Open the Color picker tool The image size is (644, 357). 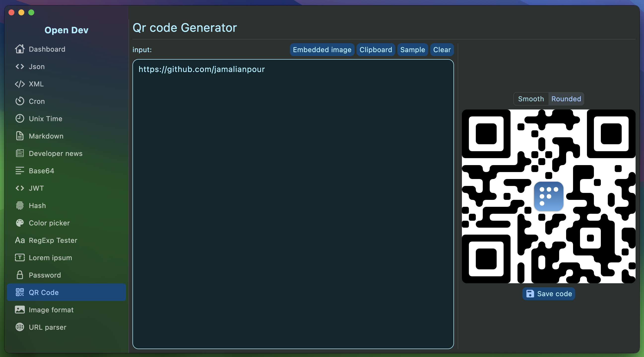66,223
